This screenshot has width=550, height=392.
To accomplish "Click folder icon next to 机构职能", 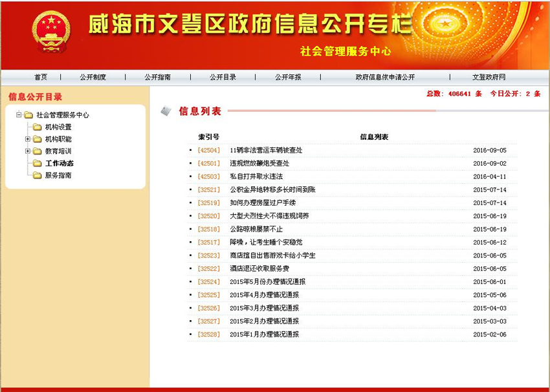I will (38, 139).
